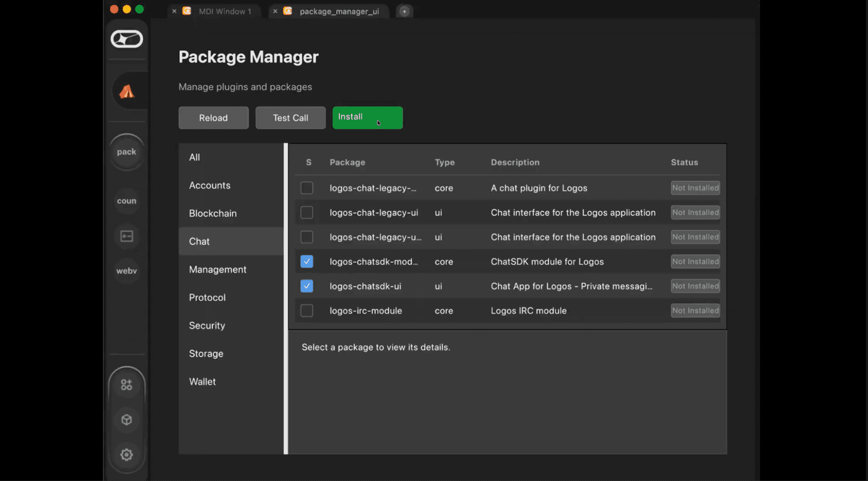
Task: Uncheck the logos-chatsdk-ui package
Action: click(x=307, y=286)
